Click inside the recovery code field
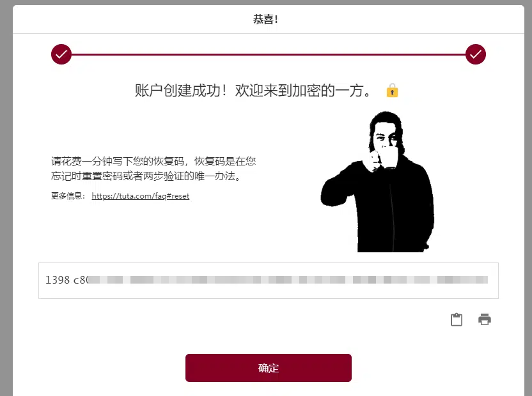 pos(269,281)
